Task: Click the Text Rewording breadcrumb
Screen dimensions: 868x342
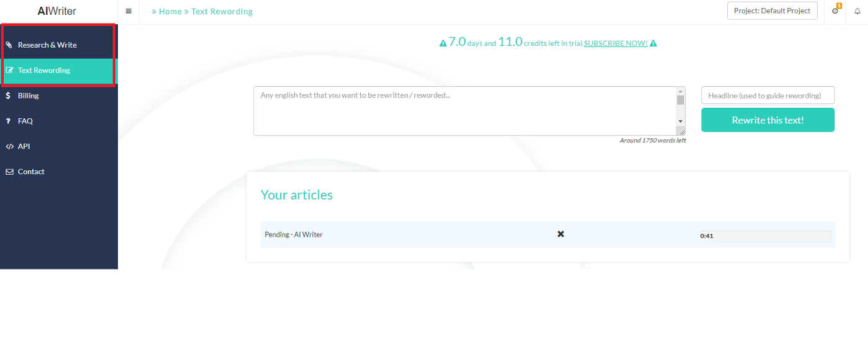Action: (222, 11)
